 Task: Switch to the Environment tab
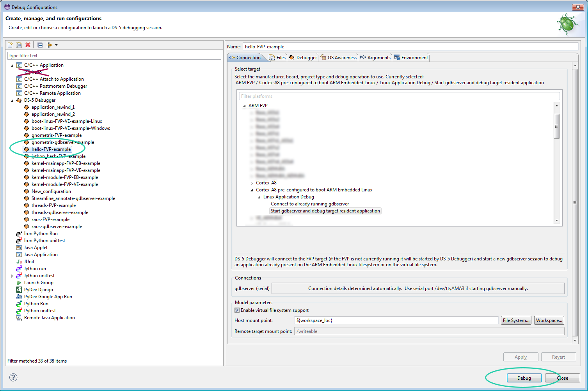411,58
